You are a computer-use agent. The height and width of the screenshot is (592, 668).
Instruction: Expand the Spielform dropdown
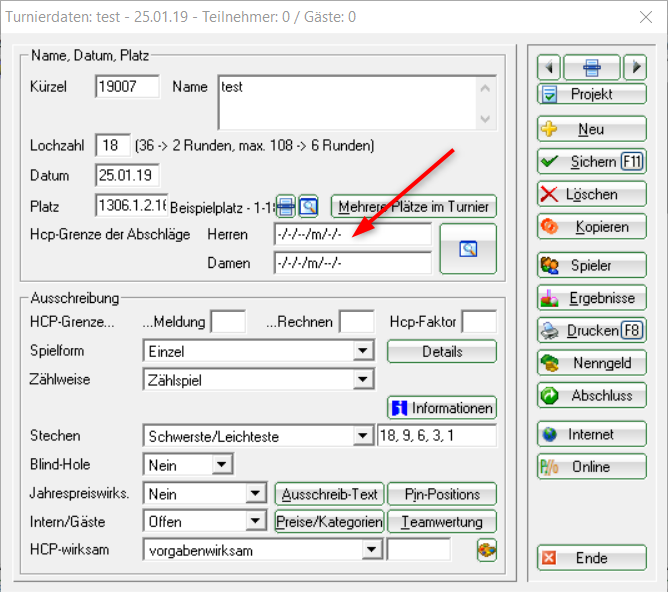(362, 352)
